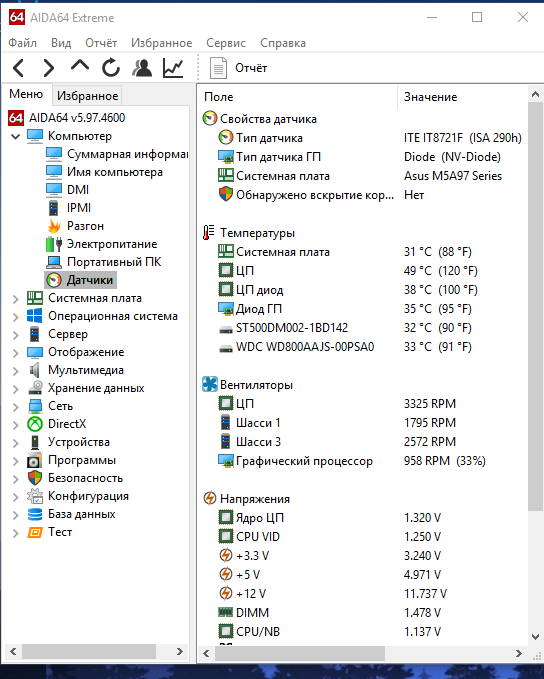Click the Портативный ПК laptop icon
The height and width of the screenshot is (679, 544).
click(x=54, y=262)
